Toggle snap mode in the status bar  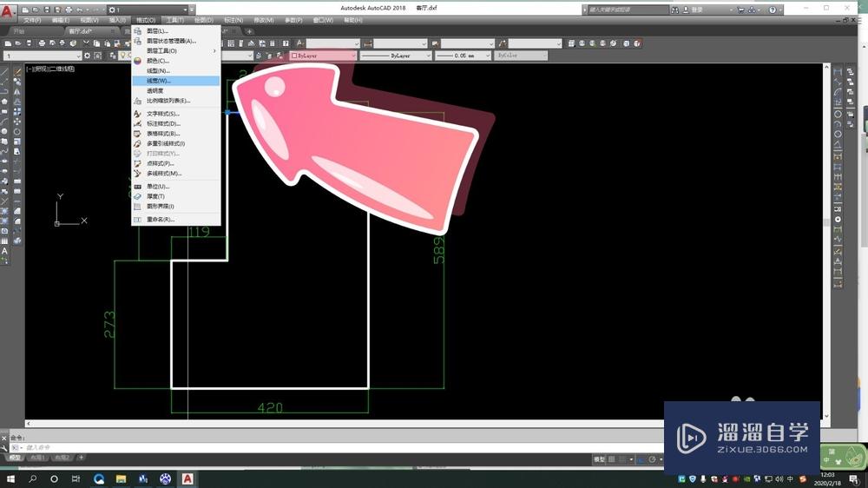(x=622, y=459)
